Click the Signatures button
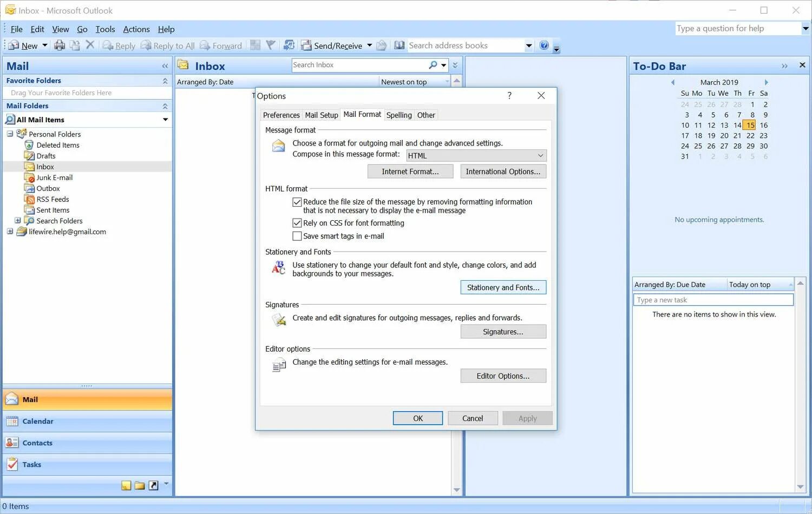The height and width of the screenshot is (514, 812). pos(503,332)
